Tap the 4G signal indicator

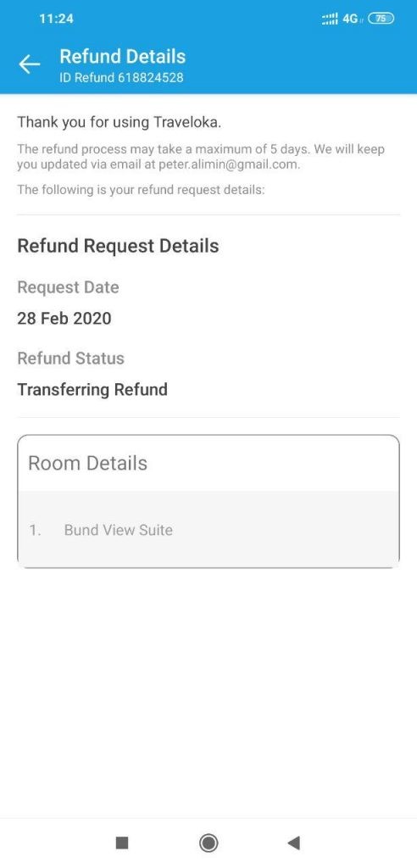pos(351,19)
